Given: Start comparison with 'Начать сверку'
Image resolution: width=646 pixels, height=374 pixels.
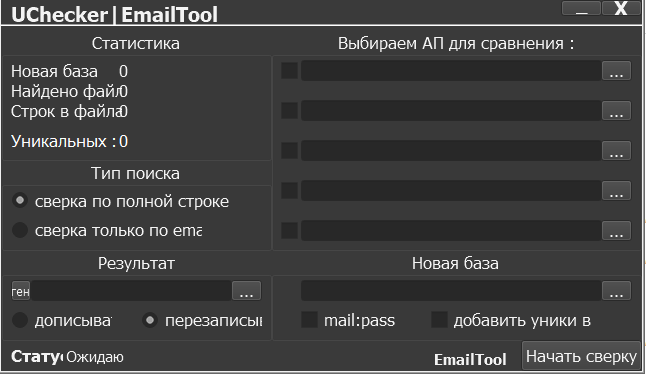Looking at the screenshot, I should [581, 356].
